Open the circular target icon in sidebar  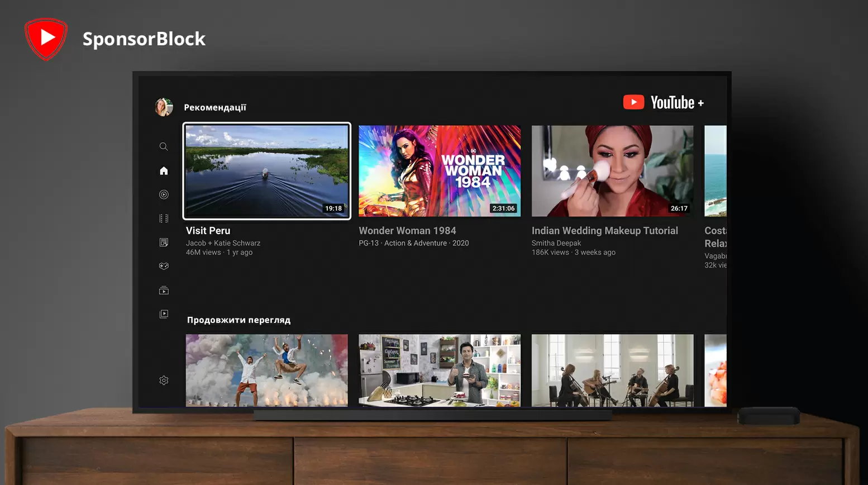(x=164, y=194)
